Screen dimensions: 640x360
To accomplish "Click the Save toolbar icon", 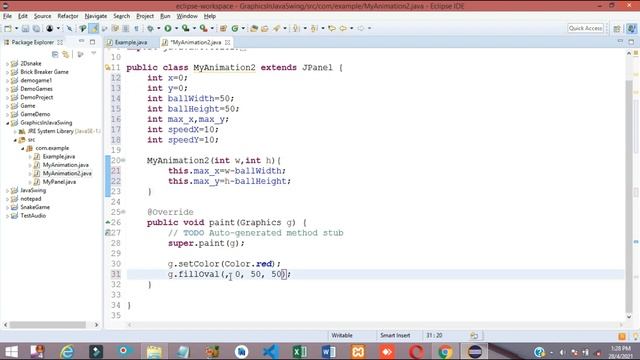I will pos(25,28).
